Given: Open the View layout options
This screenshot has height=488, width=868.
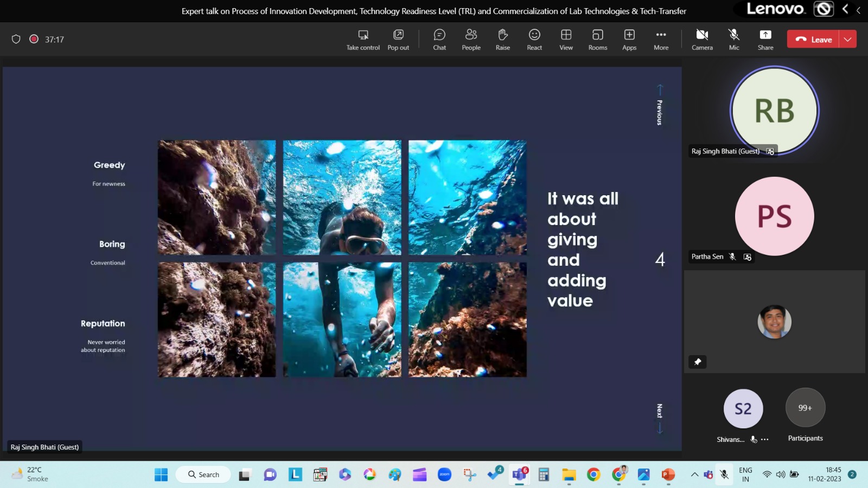Looking at the screenshot, I should coord(566,40).
